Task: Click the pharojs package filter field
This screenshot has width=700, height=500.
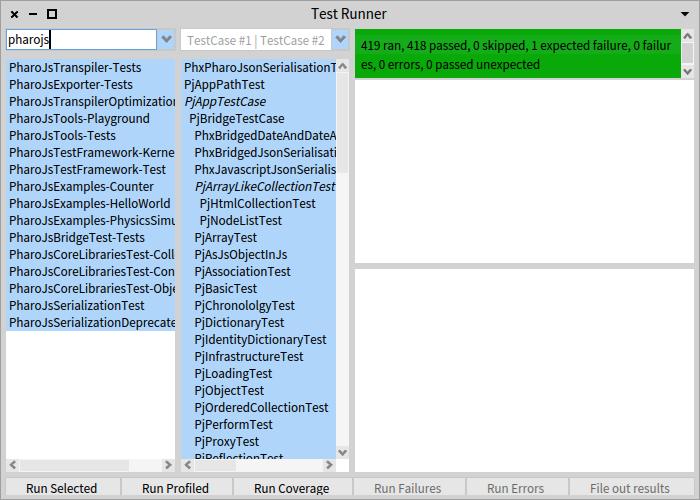Action: [80, 40]
